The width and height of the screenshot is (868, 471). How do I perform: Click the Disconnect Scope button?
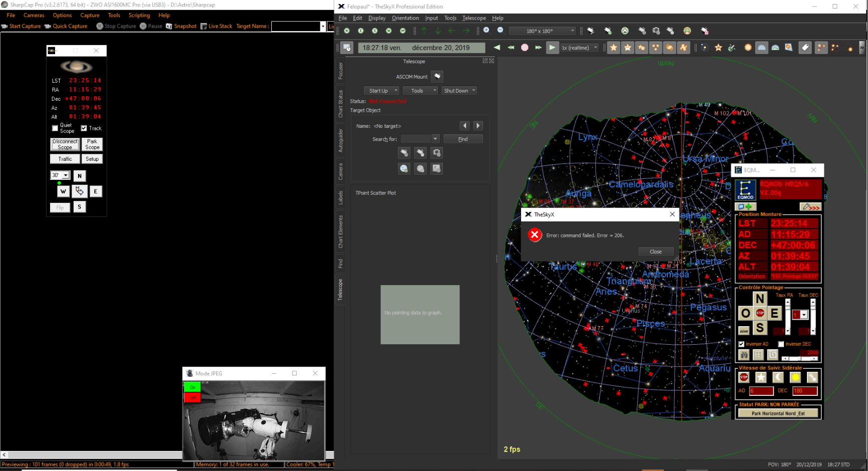(65, 144)
